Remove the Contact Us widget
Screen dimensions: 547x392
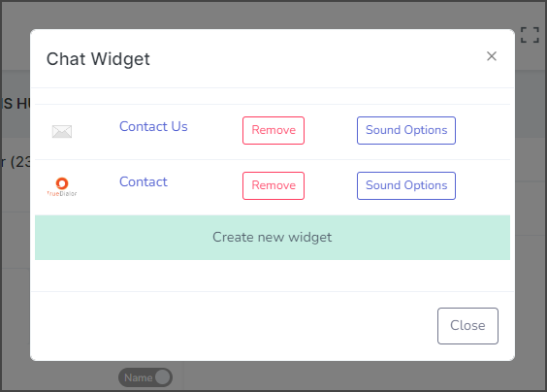click(273, 130)
